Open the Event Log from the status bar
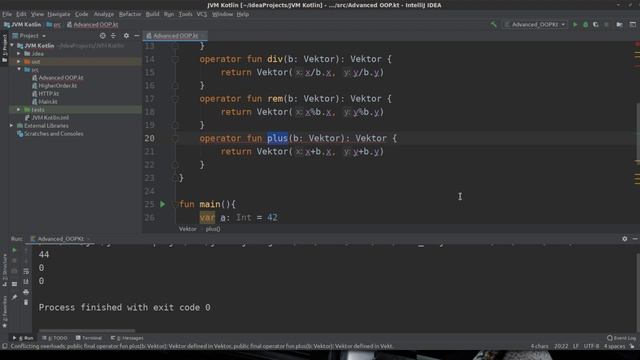This screenshot has height=360, width=640. click(x=621, y=338)
